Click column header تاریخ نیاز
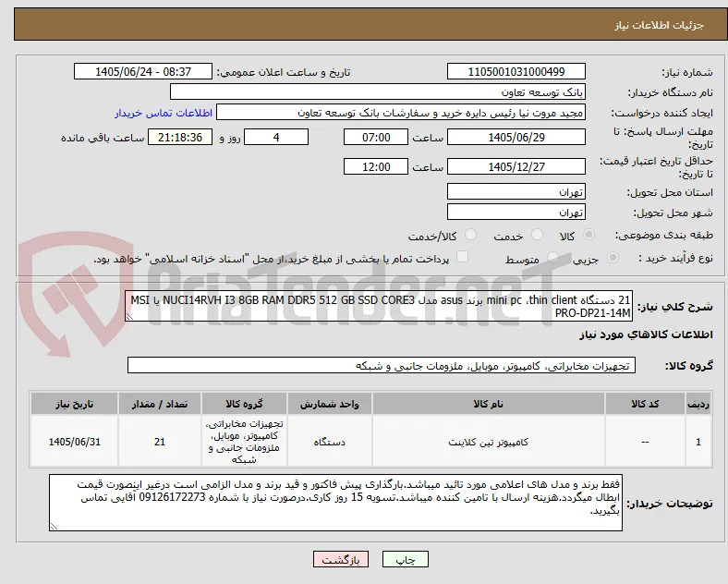This screenshot has width=728, height=584. coord(74,404)
